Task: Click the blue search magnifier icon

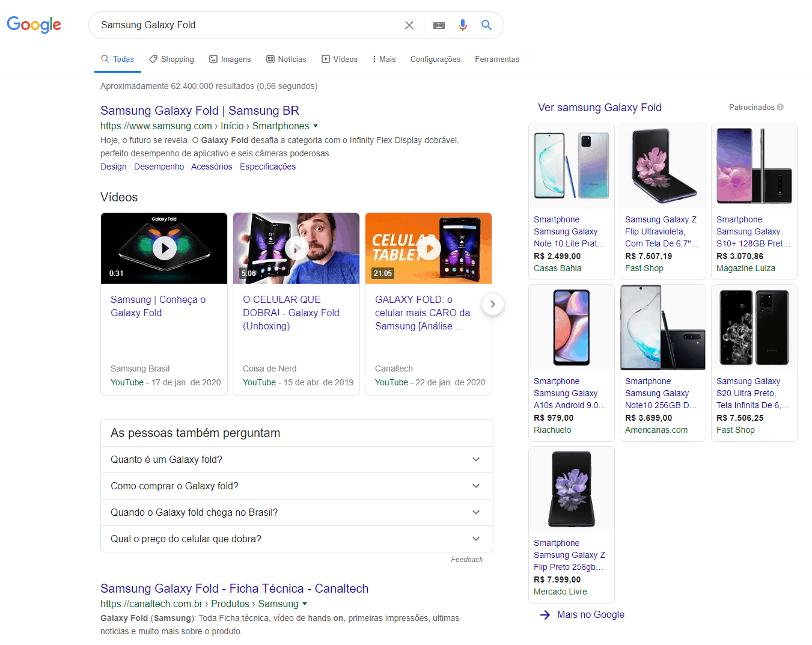Action: coord(486,25)
